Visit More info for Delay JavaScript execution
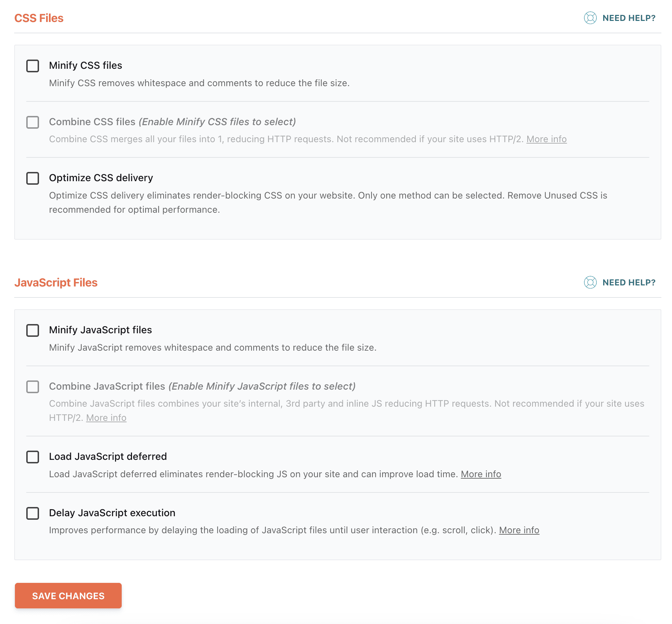The height and width of the screenshot is (624, 672). (519, 530)
